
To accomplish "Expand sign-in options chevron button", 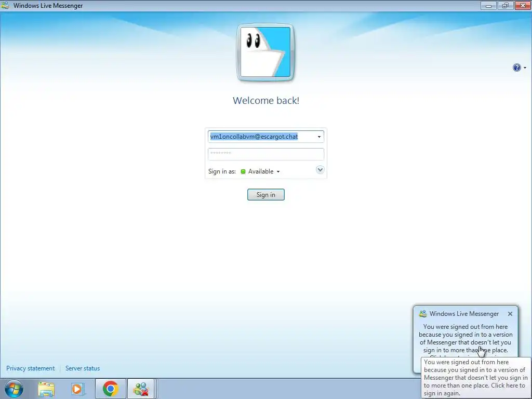I will coord(320,170).
